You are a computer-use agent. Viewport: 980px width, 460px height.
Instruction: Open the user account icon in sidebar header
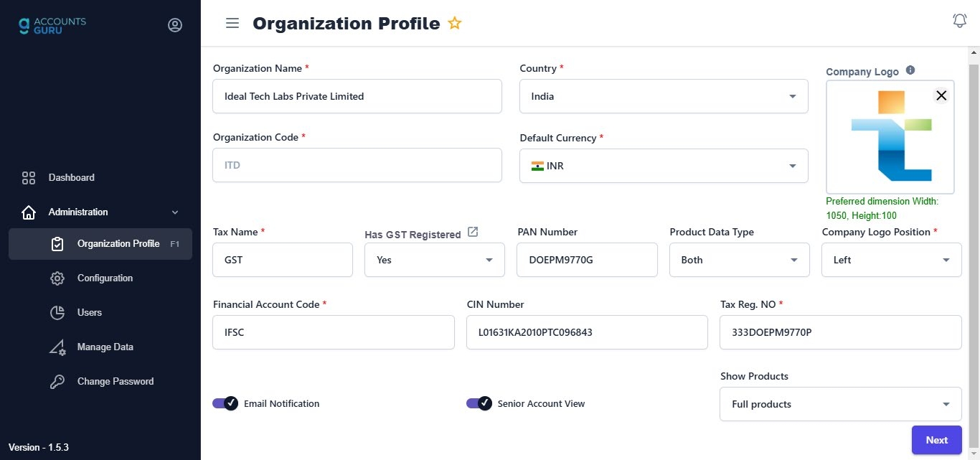tap(175, 24)
